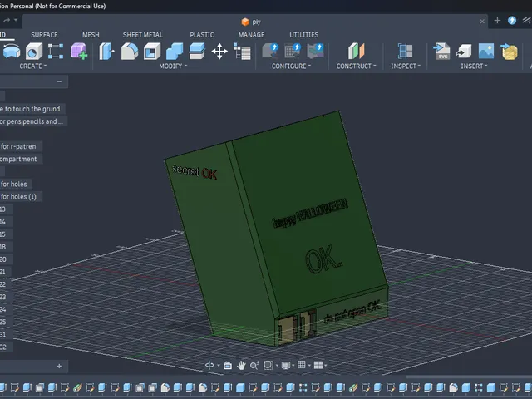Screen dimensions: 532x399
Task: Click the Insert SVG icon
Action: tap(441, 52)
